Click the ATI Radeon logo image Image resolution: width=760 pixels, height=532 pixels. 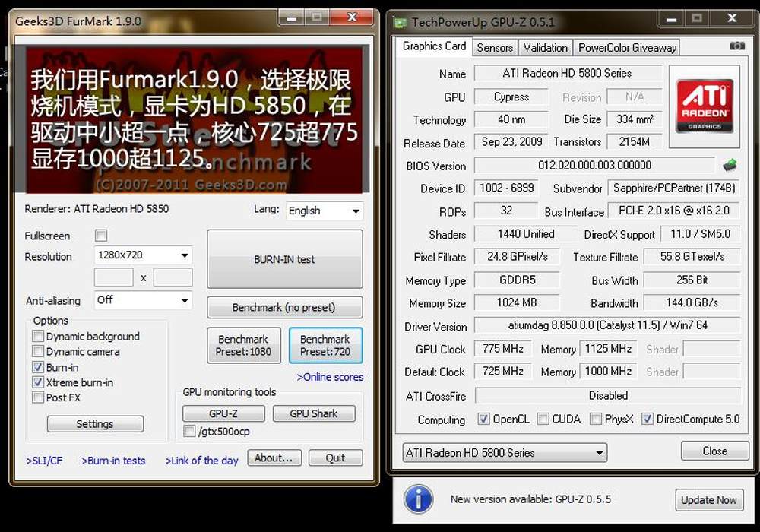coord(705,106)
